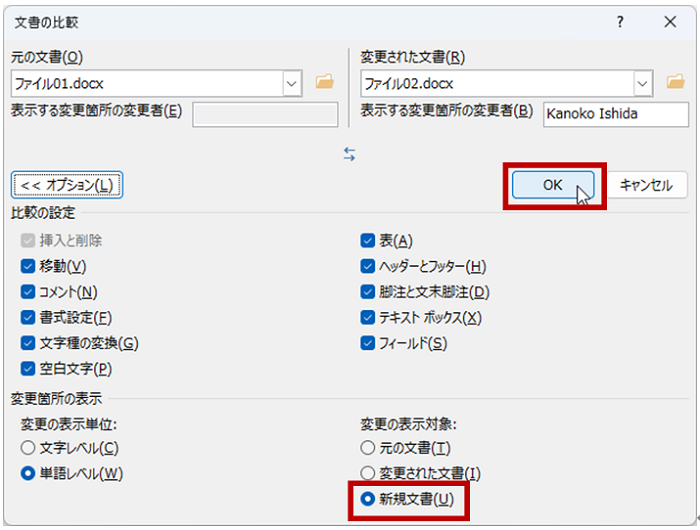The width and height of the screenshot is (700, 530).
Task: Expand the 変更された文書 dropdown list
Action: click(642, 83)
